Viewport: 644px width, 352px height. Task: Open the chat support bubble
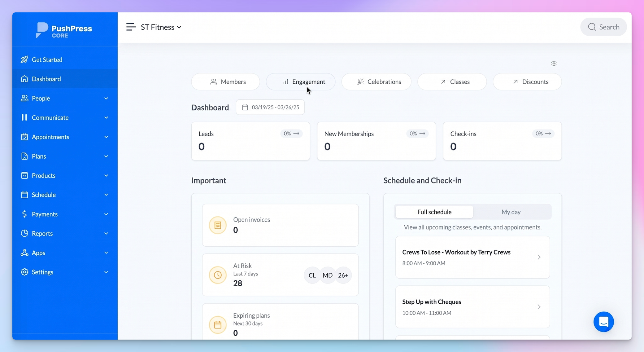pos(603,322)
